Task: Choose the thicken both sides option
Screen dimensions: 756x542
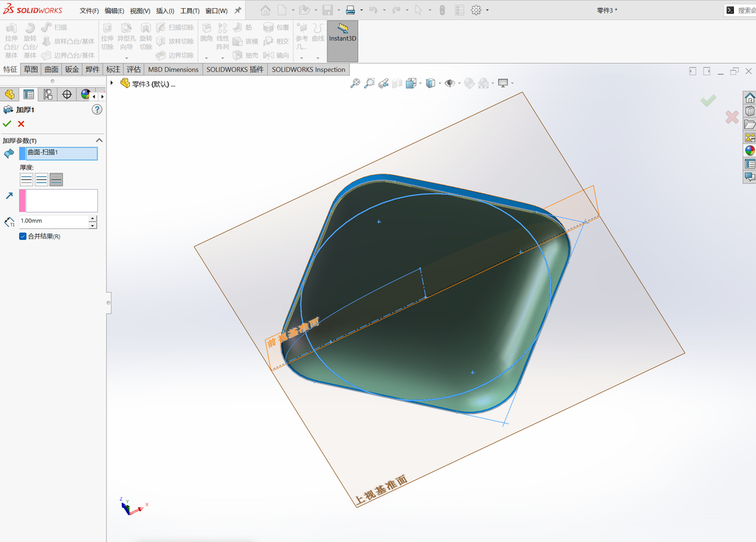Action: pyautogui.click(x=41, y=180)
